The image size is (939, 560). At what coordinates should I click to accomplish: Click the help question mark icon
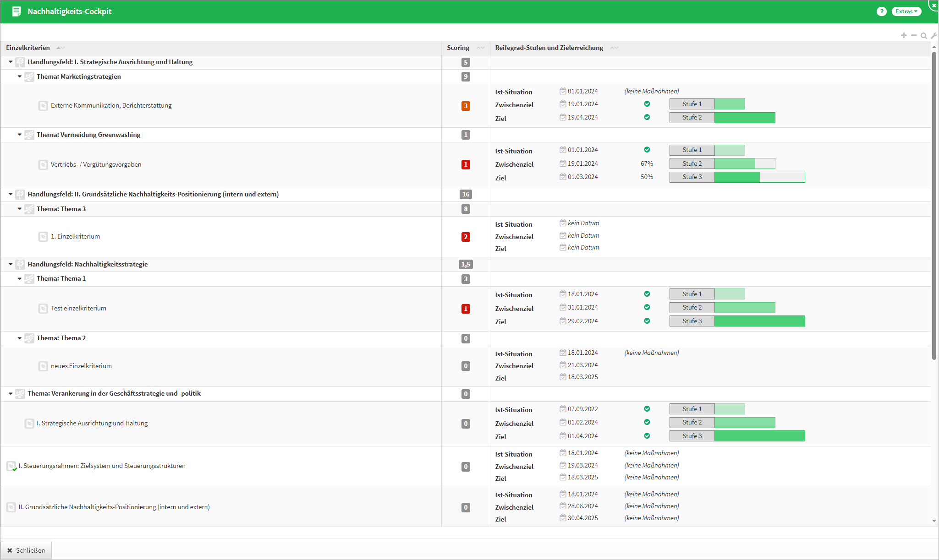point(881,11)
